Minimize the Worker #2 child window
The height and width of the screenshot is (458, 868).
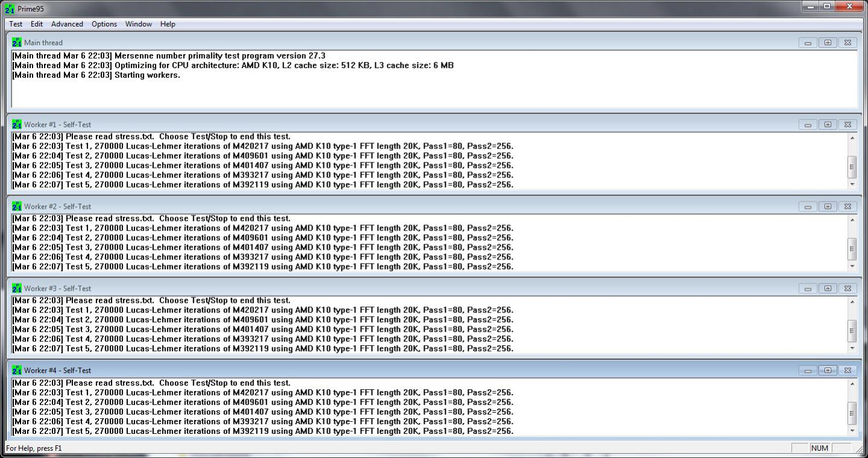(x=808, y=206)
